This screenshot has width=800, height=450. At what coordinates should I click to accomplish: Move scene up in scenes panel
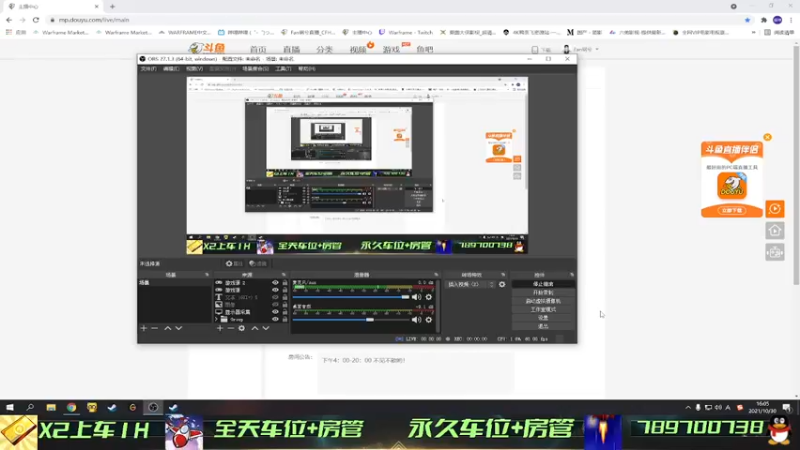click(x=167, y=328)
